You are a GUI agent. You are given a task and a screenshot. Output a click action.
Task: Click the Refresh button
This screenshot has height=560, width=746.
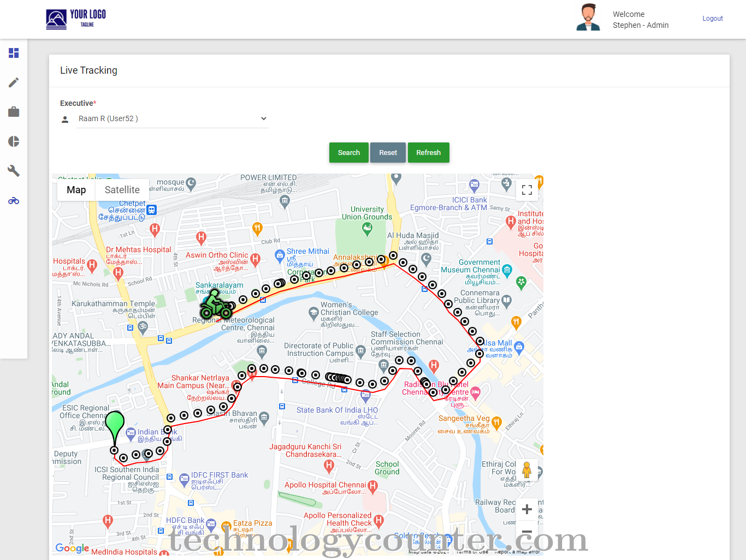coord(429,153)
